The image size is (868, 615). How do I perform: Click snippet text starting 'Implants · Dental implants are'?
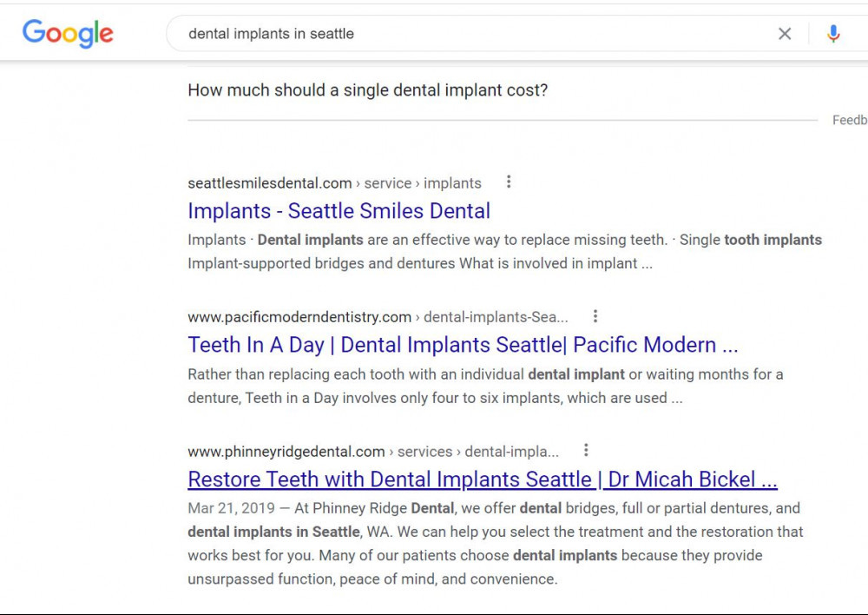pyautogui.click(x=505, y=252)
